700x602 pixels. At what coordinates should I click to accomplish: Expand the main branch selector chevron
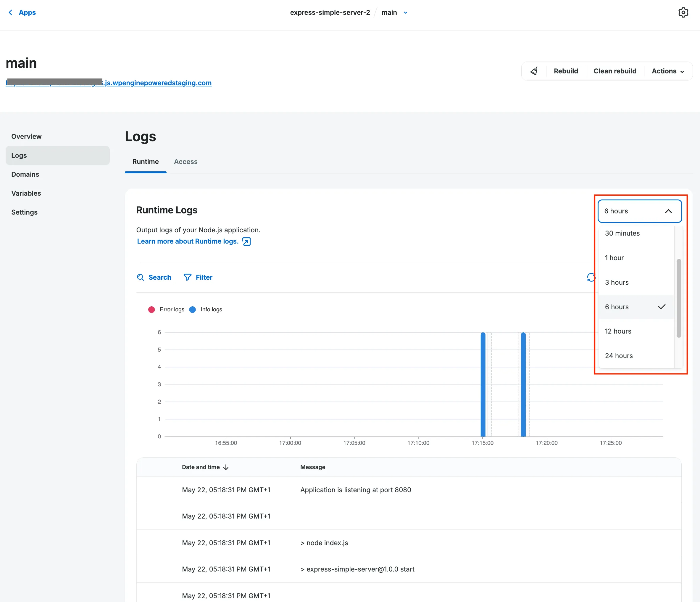(405, 12)
